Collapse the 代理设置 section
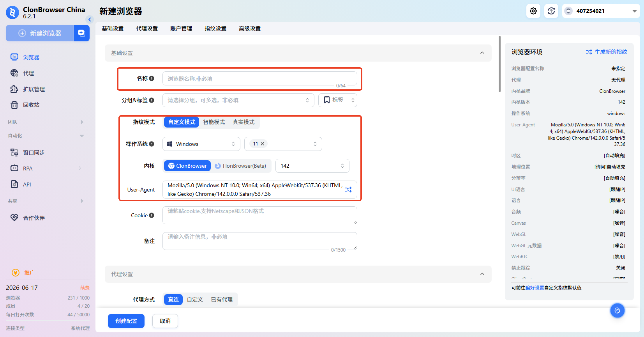Viewport: 644px width, 337px height. [482, 274]
